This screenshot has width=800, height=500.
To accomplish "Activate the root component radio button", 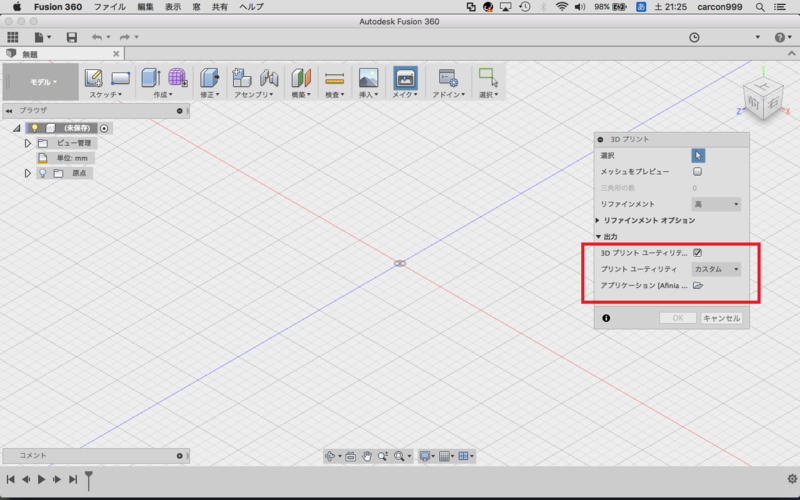I will [104, 128].
